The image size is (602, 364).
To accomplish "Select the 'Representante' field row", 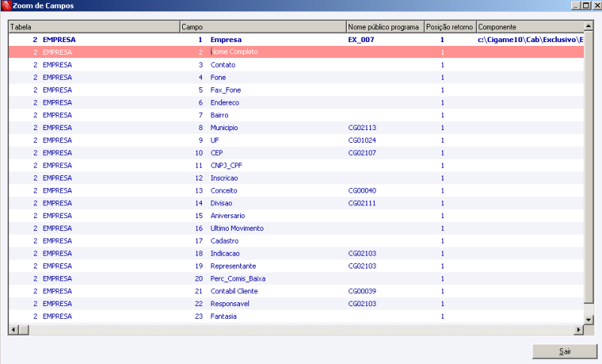I will (296, 266).
